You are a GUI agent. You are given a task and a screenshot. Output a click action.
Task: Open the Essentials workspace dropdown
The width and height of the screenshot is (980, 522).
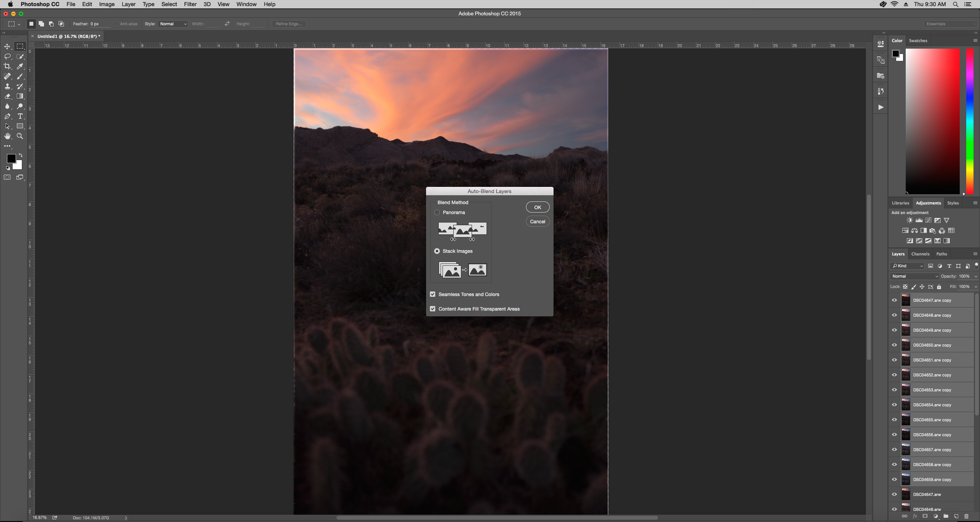coord(951,24)
